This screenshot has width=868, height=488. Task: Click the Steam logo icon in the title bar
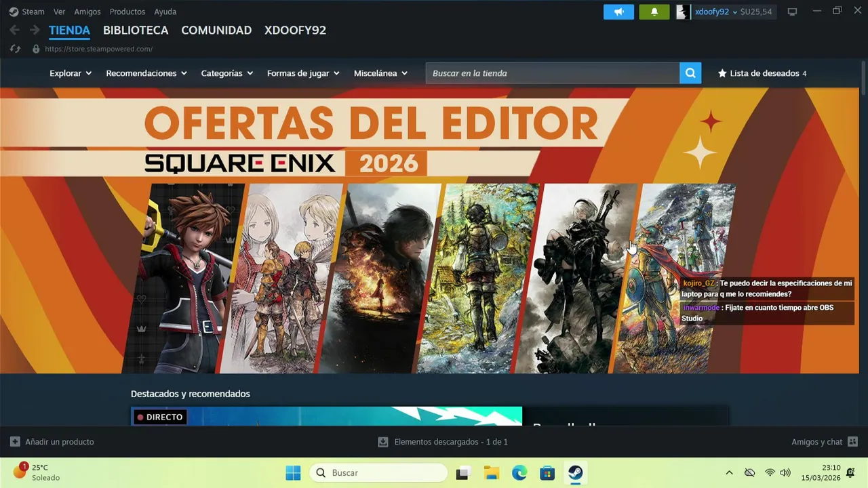(x=14, y=12)
